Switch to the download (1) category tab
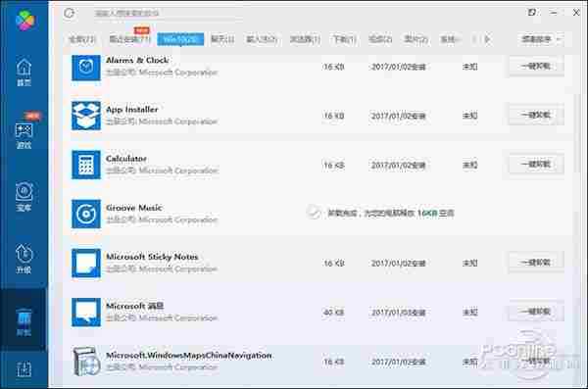588x389 pixels. pos(344,39)
